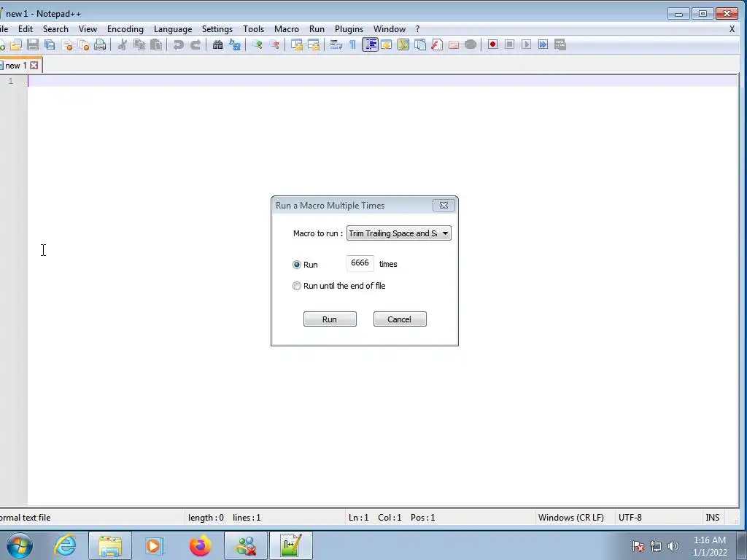Click Synchronize Vertical Scrolling icon
The image size is (747, 560).
[296, 44]
